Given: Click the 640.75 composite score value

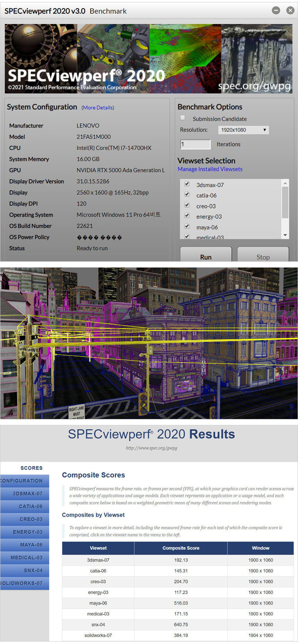Looking at the screenshot, I should 181,625.
